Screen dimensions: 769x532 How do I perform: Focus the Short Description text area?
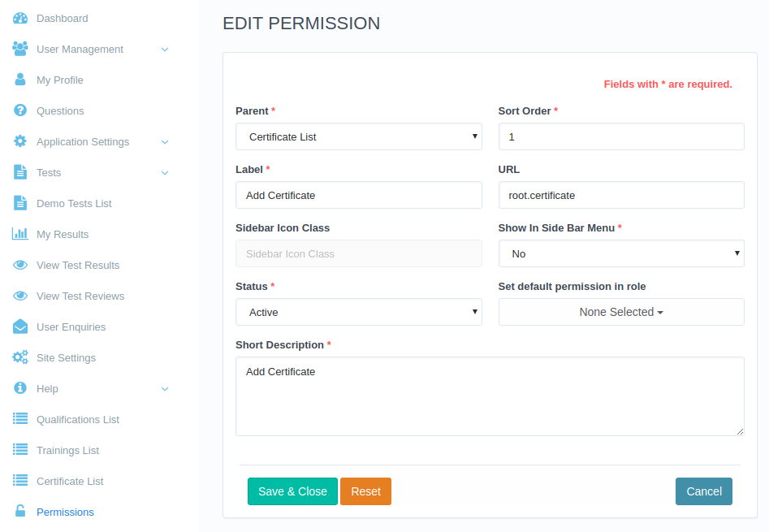[x=490, y=396]
